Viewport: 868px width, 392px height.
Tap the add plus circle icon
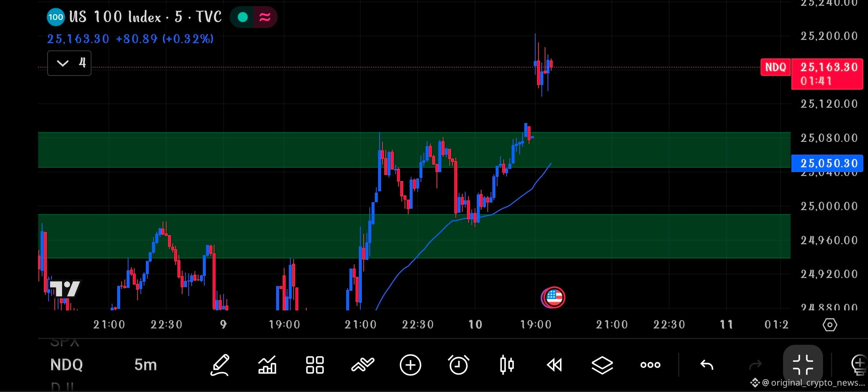[410, 365]
